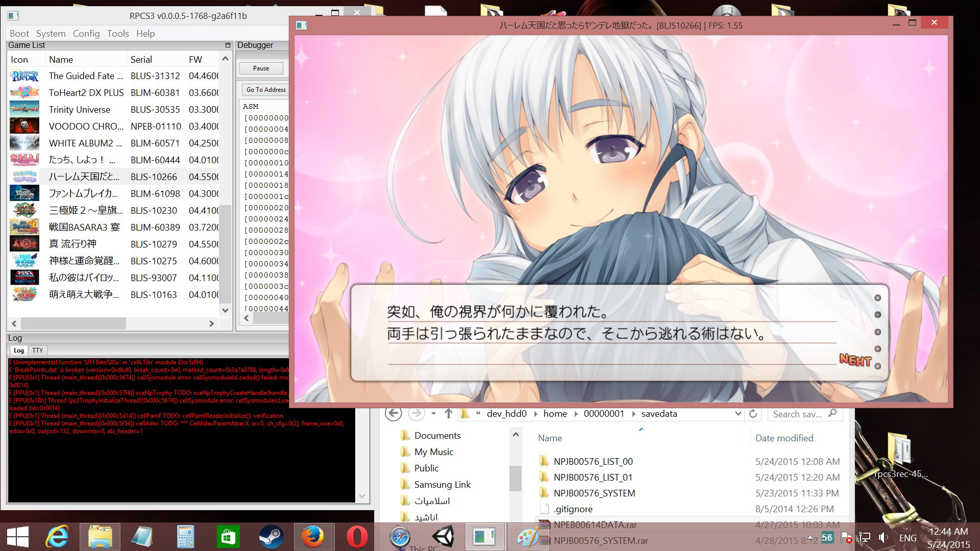This screenshot has height=551, width=980.
Task: Expand 00000001 breadcrumb arrow
Action: [633, 414]
